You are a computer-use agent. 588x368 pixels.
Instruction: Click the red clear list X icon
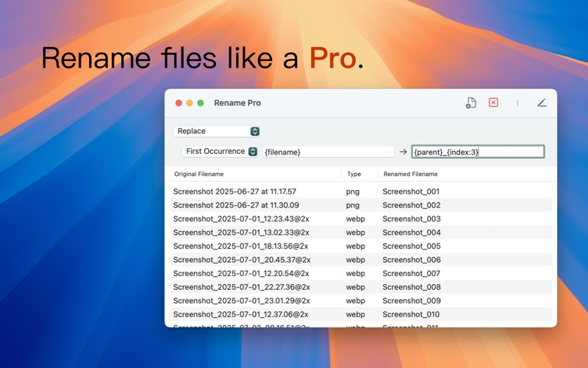coord(493,102)
